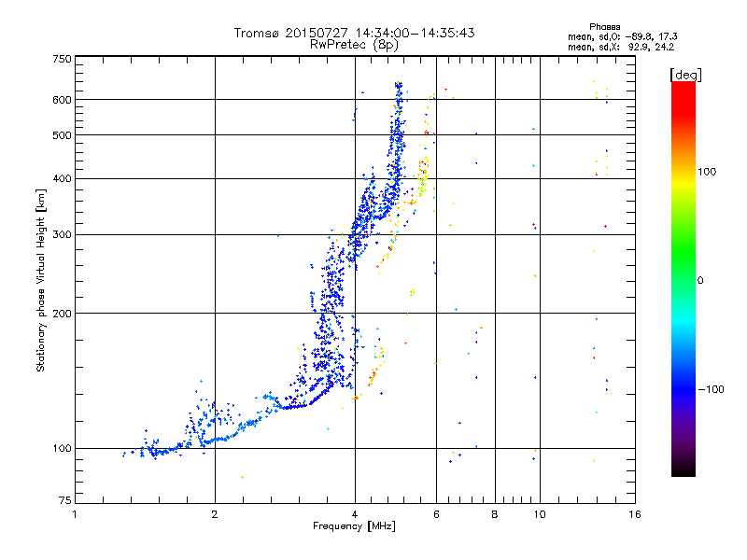Click the "6" frequency axis label
747x560 pixels.
436,514
